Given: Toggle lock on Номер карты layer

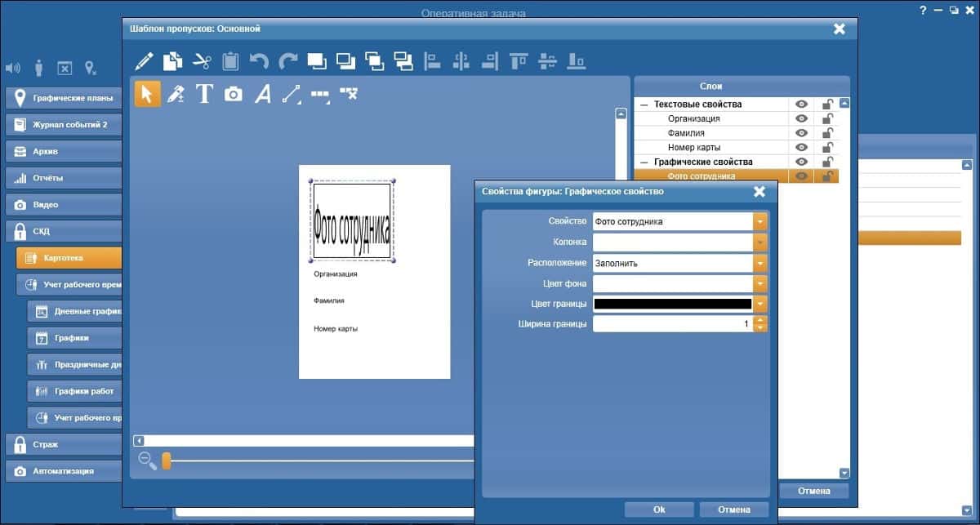Looking at the screenshot, I should pos(827,148).
